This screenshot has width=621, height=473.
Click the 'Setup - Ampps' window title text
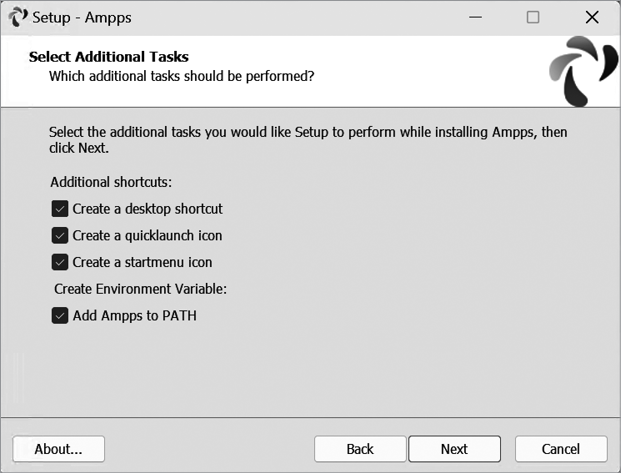[x=82, y=17]
